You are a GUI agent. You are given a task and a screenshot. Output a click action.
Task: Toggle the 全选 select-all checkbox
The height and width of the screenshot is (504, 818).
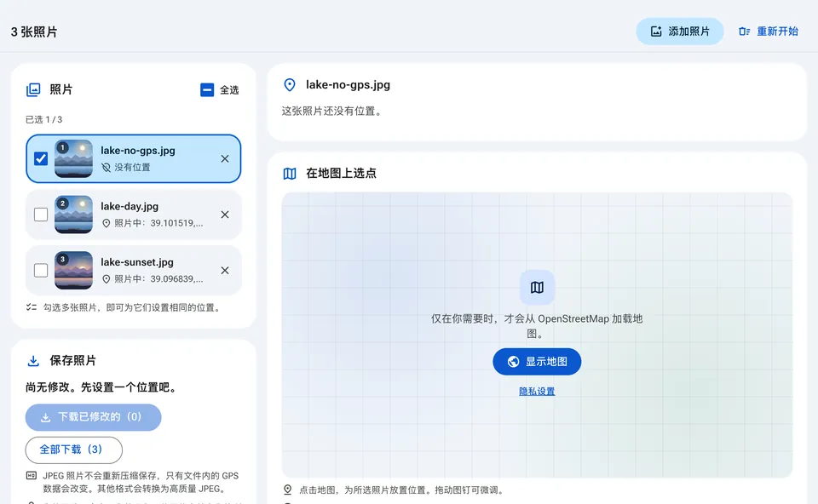(x=207, y=90)
